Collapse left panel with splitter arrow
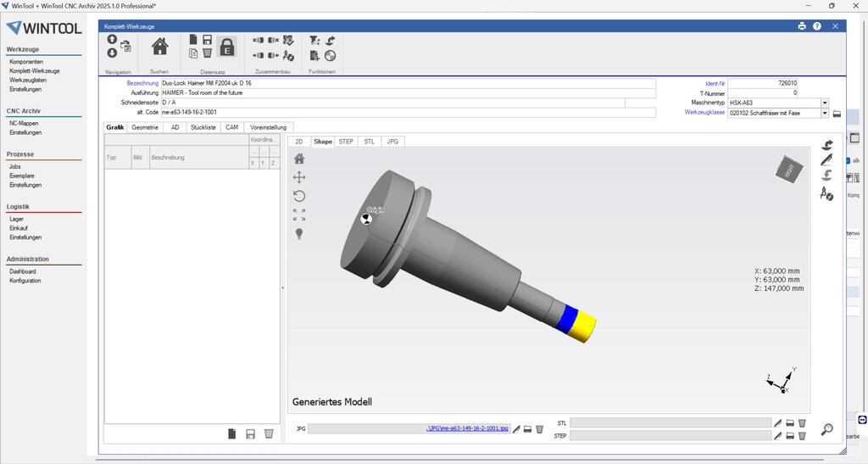Screen dimensions: 868x464 click(283, 288)
